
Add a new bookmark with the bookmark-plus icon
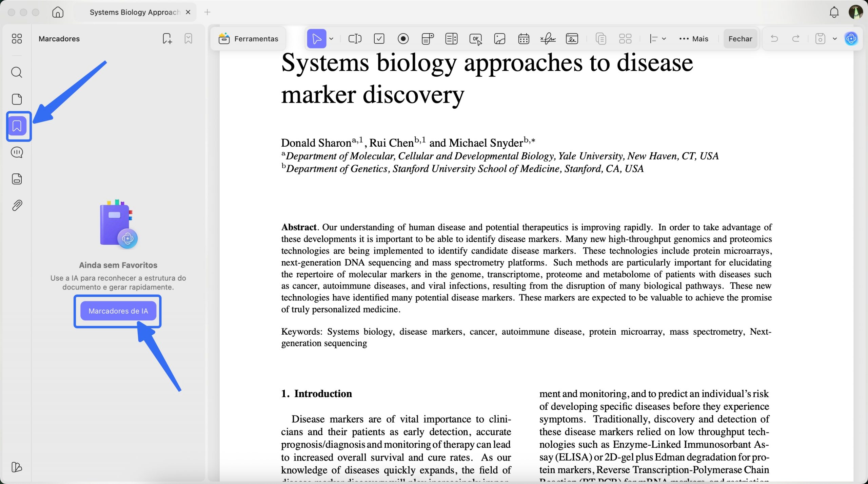click(x=166, y=38)
